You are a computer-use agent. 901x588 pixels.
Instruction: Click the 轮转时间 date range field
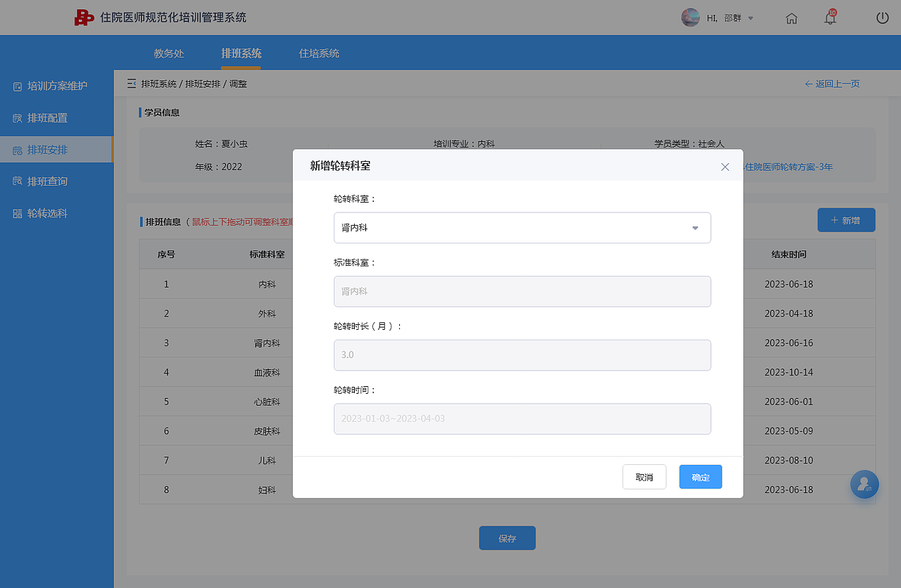(522, 418)
